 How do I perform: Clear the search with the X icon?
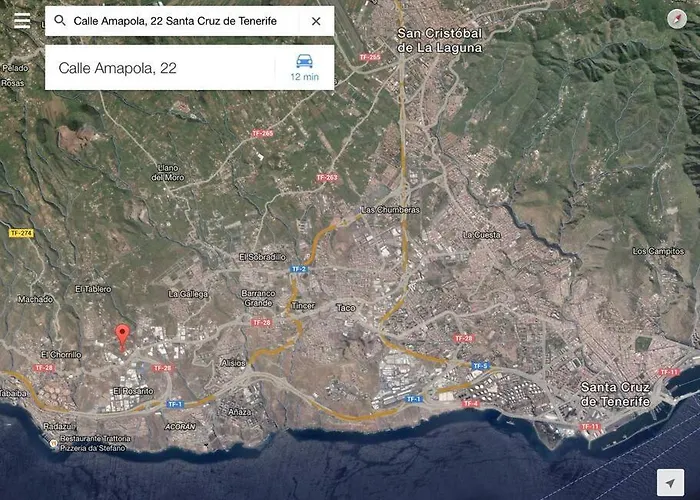tap(316, 21)
